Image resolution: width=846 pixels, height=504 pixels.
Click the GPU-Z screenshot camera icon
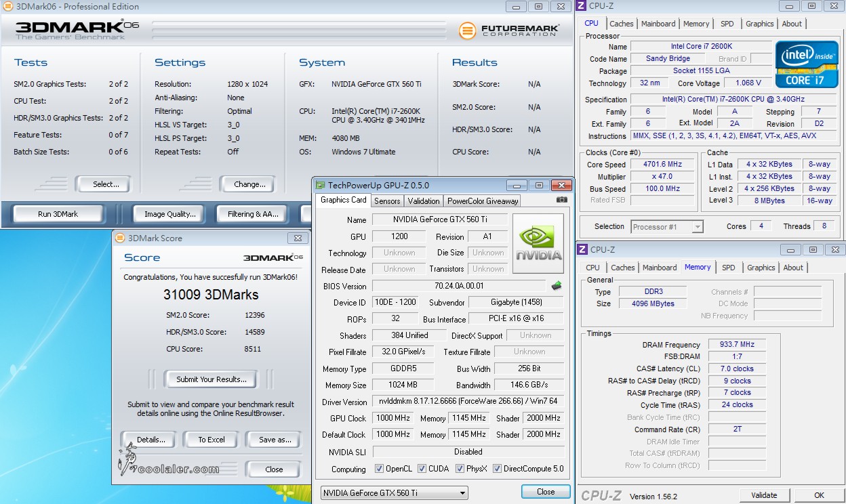(x=561, y=200)
